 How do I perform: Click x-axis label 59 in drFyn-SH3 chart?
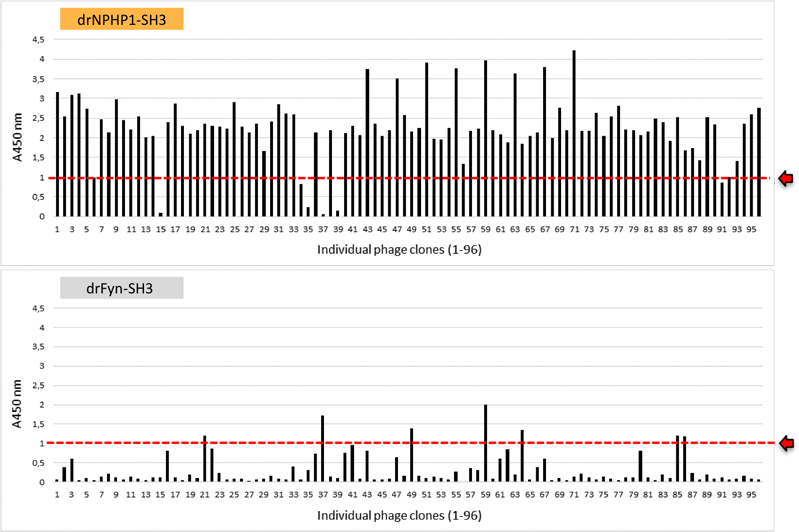click(486, 494)
